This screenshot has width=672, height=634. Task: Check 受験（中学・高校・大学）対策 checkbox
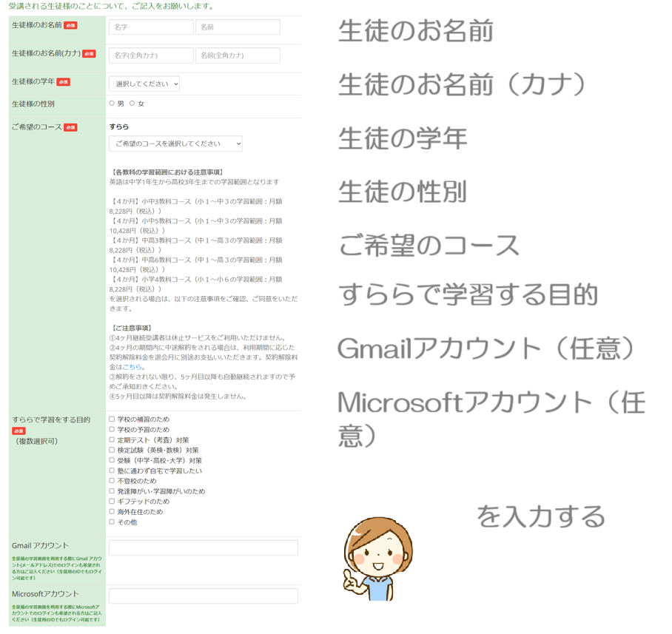[x=112, y=460]
